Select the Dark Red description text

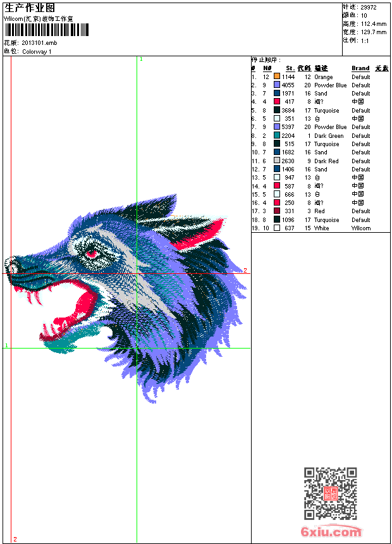coord(326,161)
